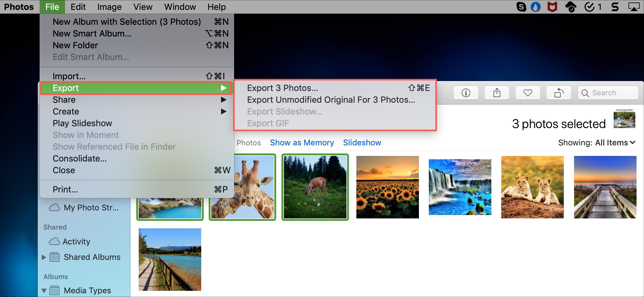Click the S-shaped menu bar icon

(x=615, y=7)
